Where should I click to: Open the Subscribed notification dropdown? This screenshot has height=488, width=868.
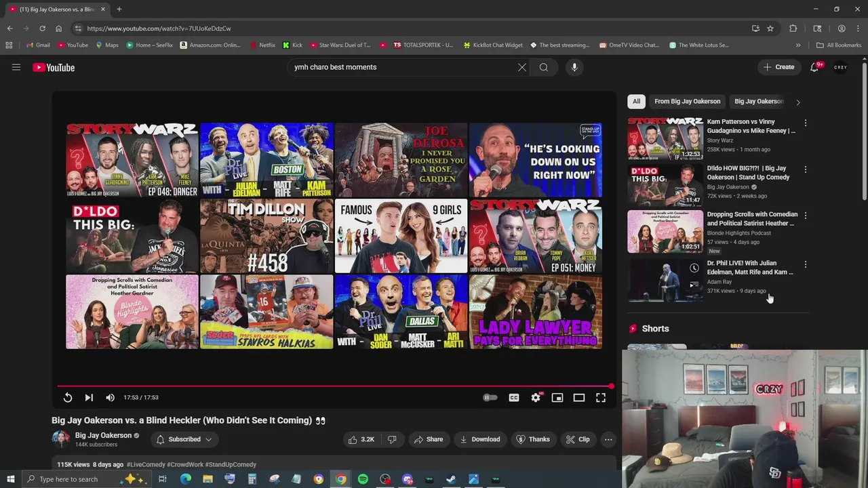tap(184, 439)
